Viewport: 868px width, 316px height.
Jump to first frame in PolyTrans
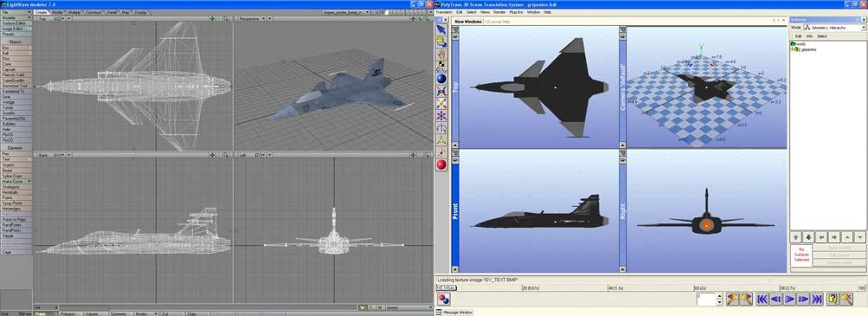point(762,299)
